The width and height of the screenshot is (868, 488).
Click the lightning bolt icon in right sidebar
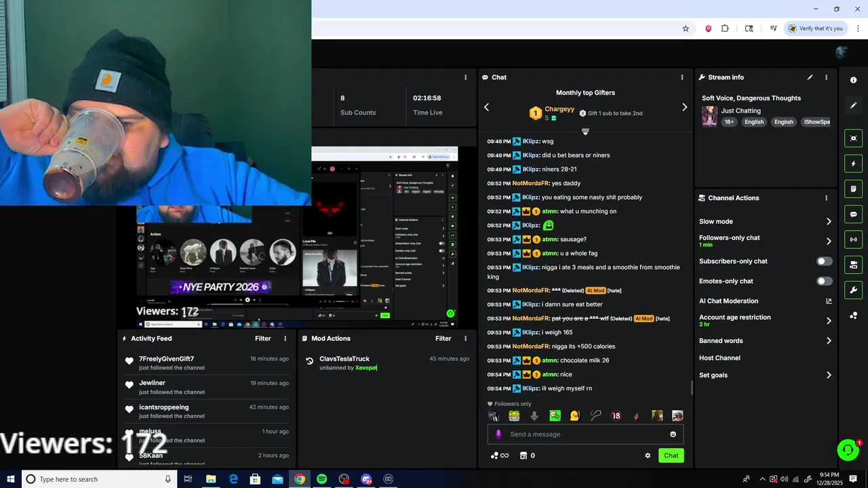click(853, 163)
